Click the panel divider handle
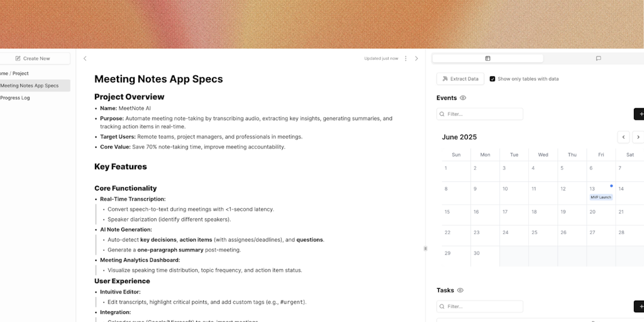This screenshot has height=322, width=644. [x=426, y=248]
